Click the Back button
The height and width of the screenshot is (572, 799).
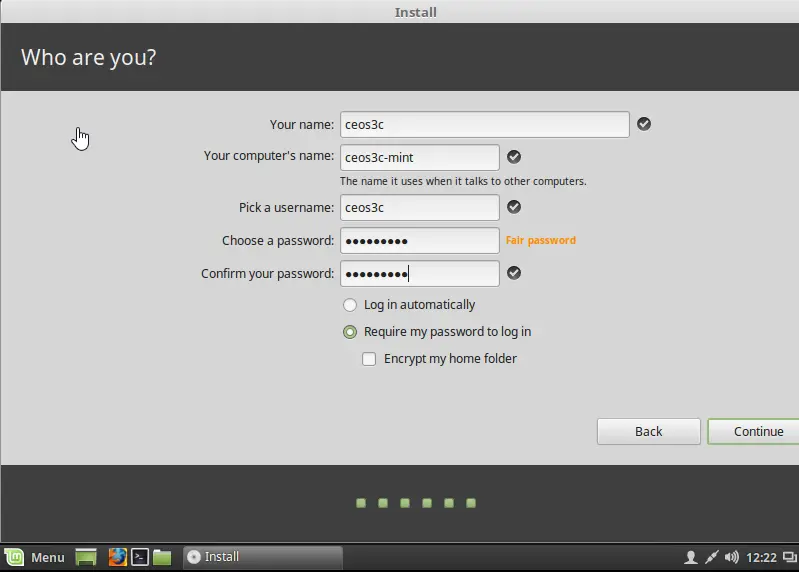click(x=649, y=431)
